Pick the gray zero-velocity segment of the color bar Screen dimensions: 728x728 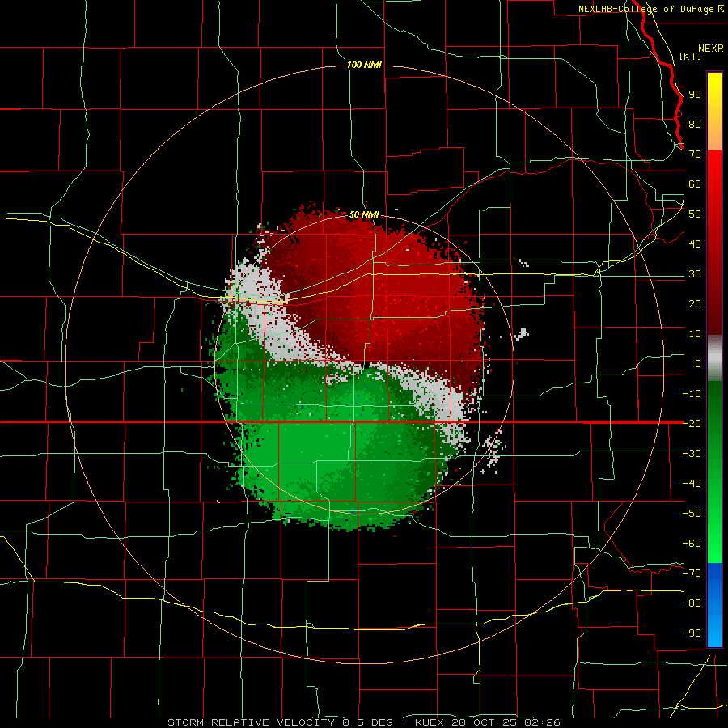point(714,358)
